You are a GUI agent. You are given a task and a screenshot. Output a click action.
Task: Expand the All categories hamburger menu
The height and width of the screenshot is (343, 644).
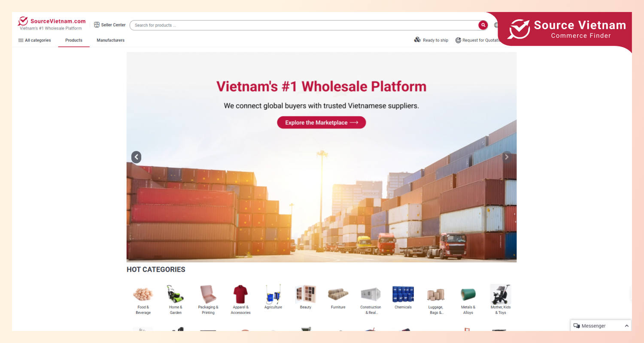pos(34,40)
